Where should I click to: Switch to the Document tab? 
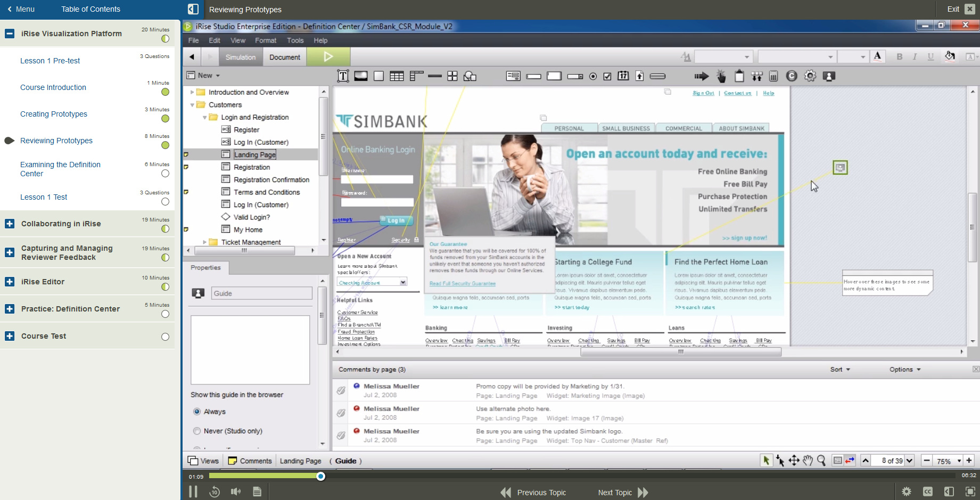pos(284,57)
